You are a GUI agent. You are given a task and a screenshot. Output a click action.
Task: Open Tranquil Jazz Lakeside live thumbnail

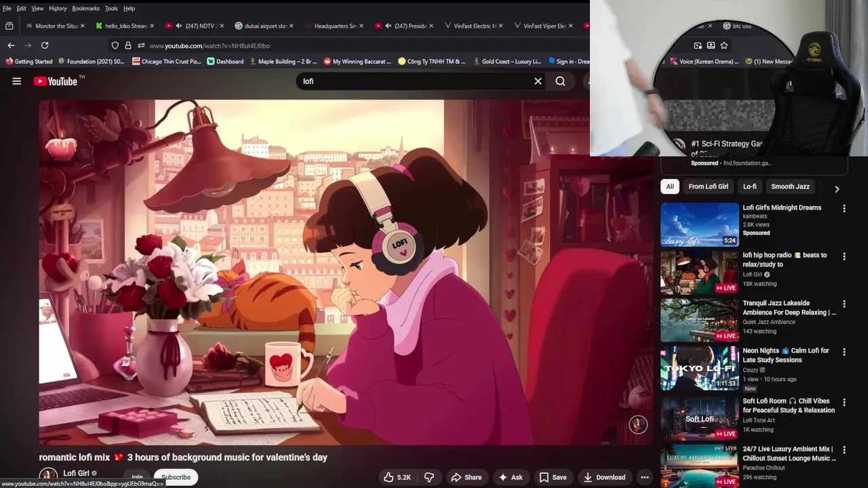700,321
